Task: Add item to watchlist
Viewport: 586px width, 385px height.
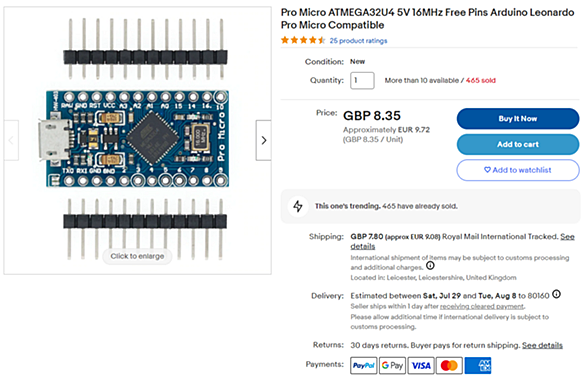Action: (x=518, y=170)
